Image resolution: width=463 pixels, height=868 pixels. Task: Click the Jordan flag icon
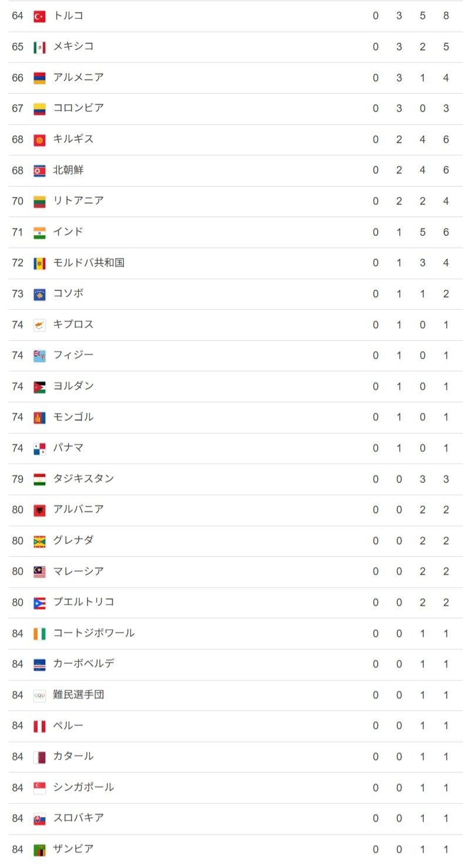pyautogui.click(x=39, y=387)
